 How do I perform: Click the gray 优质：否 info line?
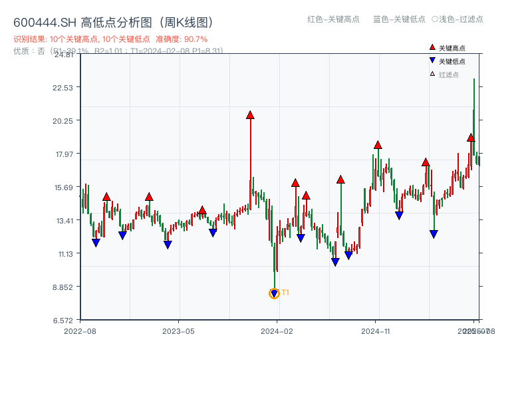point(118,51)
